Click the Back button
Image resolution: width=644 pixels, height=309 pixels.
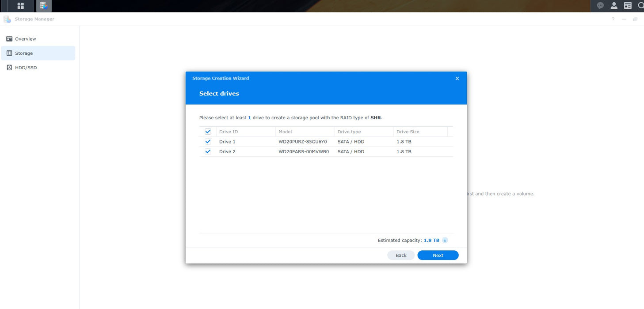[x=401, y=255]
